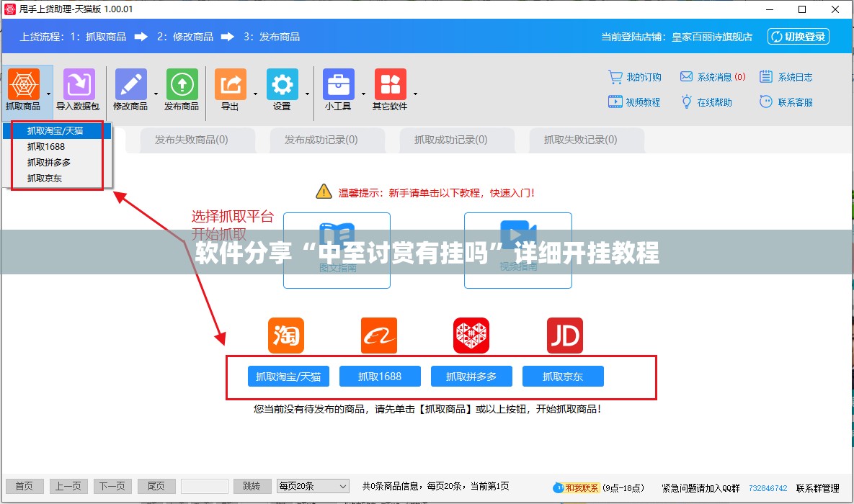Expand the 导出 dropdown arrow
This screenshot has width=854, height=504.
pyautogui.click(x=255, y=94)
